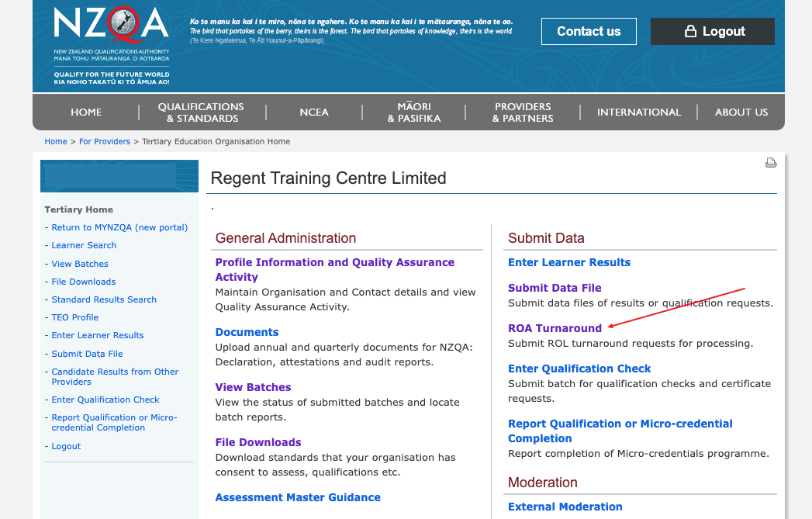Click the Tertiary Home sidebar heading
Image resolution: width=812 pixels, height=519 pixels.
pos(78,209)
